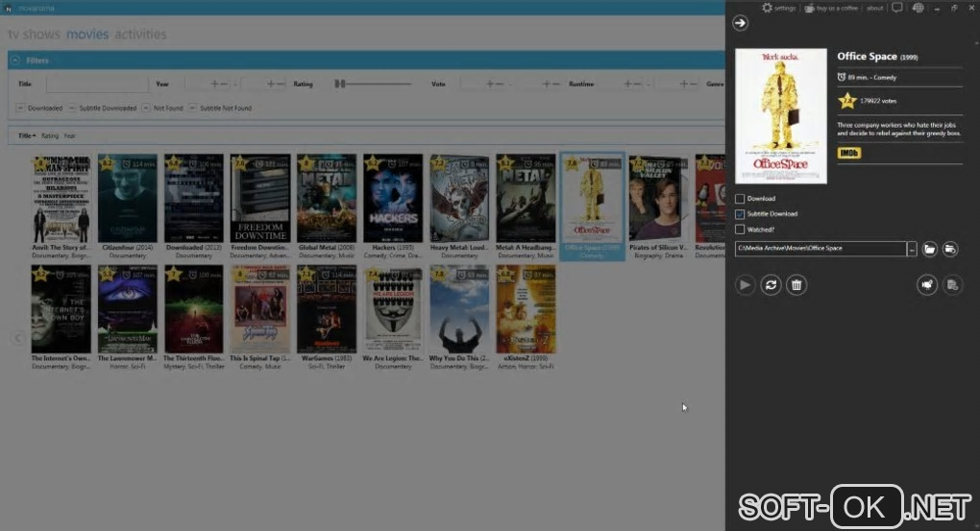Select the This Is Spinal Tap poster

click(260, 309)
